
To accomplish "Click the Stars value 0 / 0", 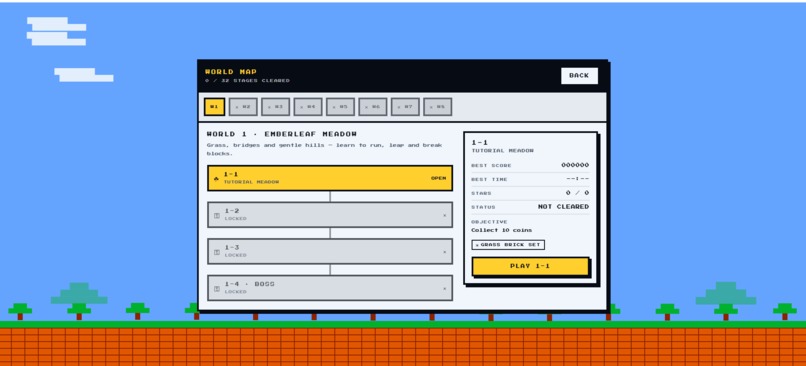I will pos(578,193).
